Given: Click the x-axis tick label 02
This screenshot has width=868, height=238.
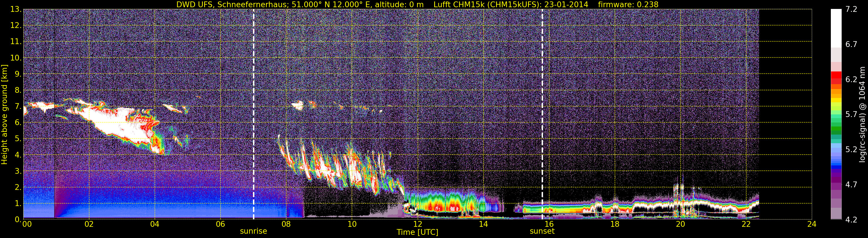Looking at the screenshot, I should pos(89,224).
